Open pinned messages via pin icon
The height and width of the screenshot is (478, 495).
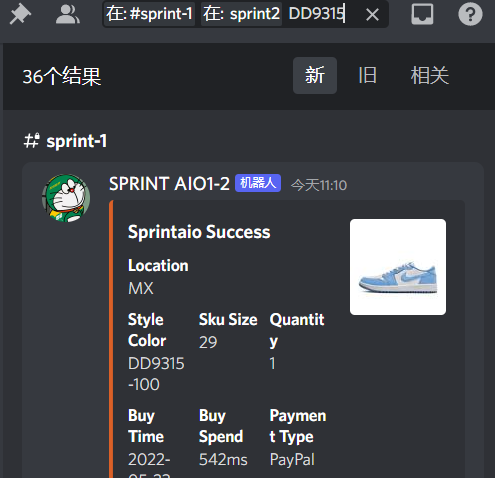click(20, 14)
